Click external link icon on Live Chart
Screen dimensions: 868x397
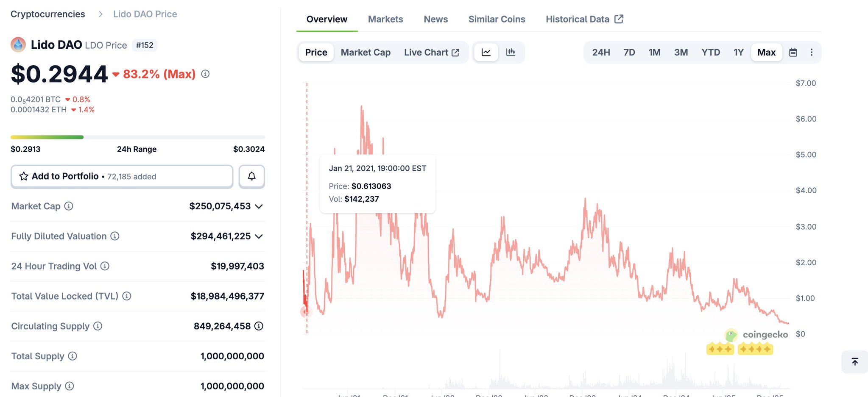(x=455, y=53)
